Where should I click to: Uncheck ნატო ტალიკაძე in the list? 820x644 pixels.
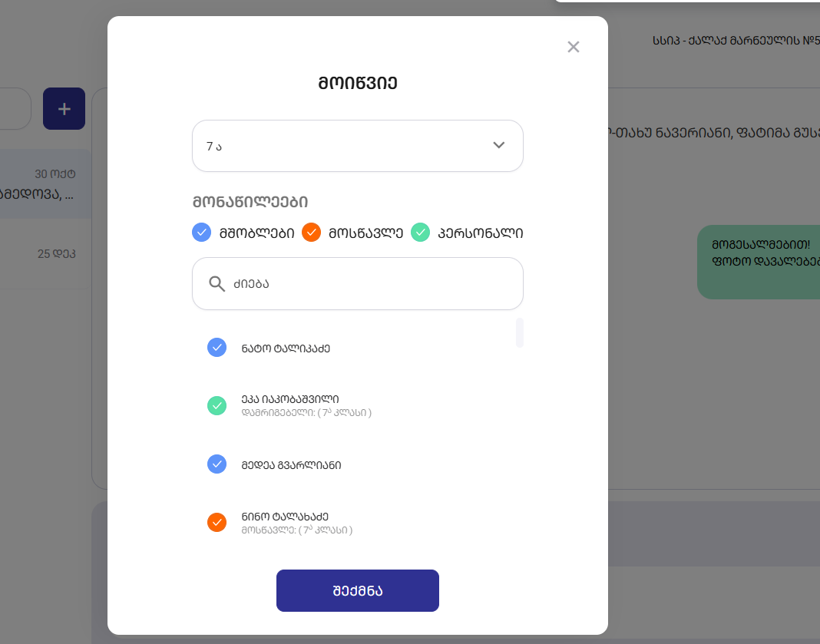(217, 348)
